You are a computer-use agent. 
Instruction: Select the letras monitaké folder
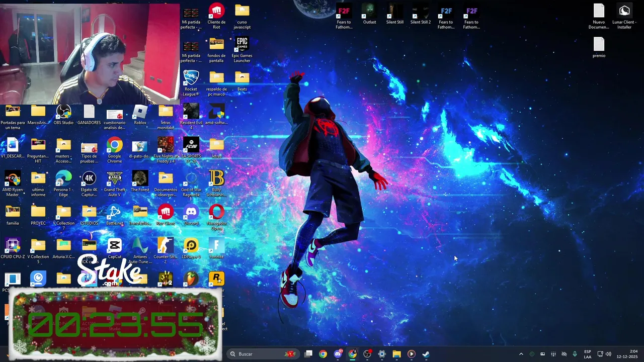pos(166,118)
